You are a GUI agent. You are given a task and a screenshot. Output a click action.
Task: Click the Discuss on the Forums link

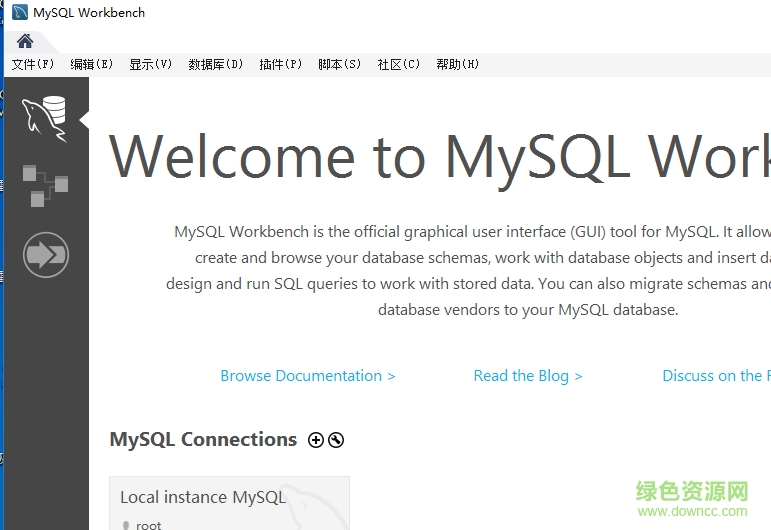[715, 376]
